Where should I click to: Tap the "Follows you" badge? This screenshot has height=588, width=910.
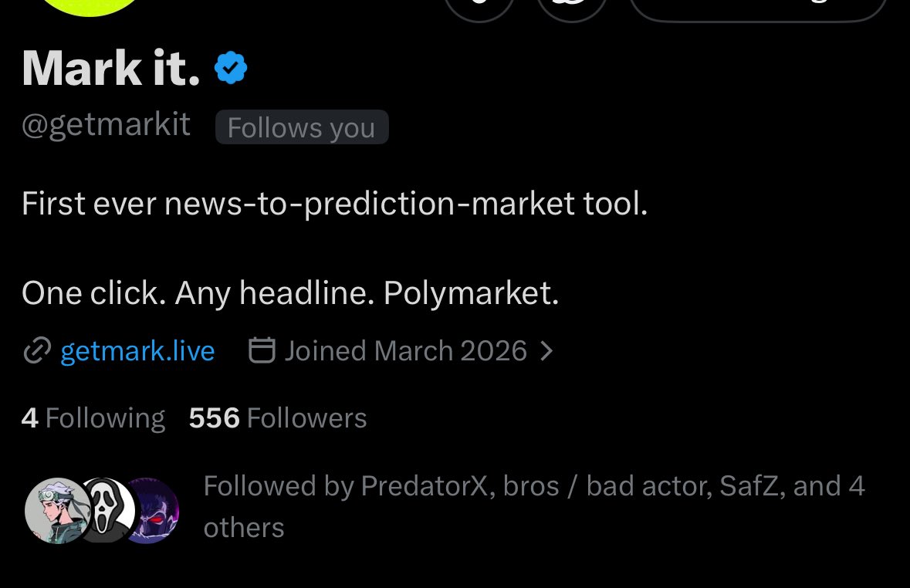pos(302,127)
